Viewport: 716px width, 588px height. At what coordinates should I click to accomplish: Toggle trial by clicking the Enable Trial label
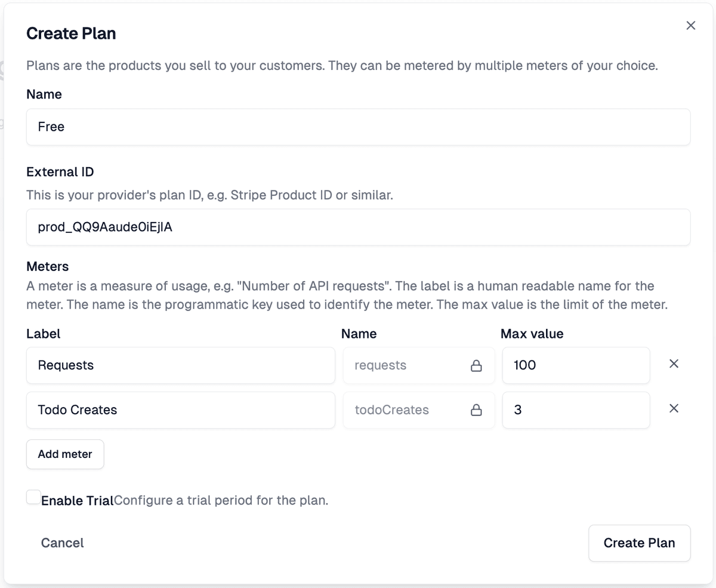[x=76, y=500]
